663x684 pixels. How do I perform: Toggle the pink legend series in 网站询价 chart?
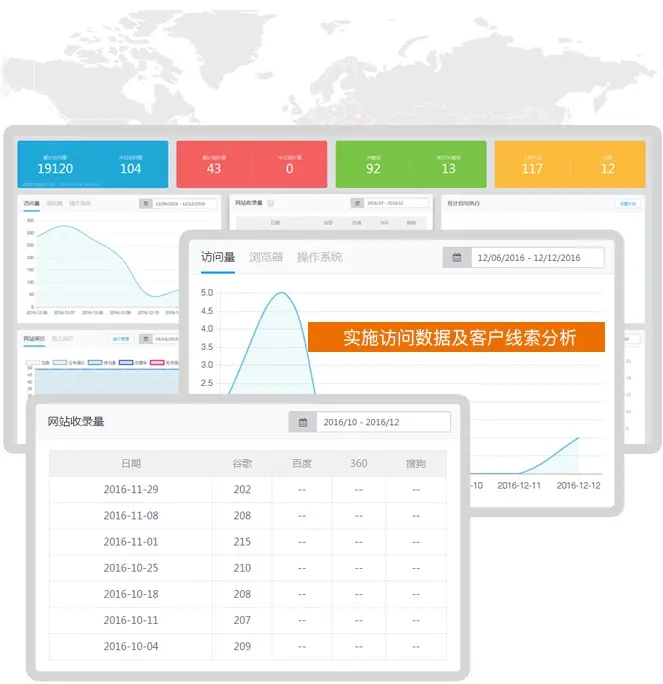pyautogui.click(x=156, y=363)
